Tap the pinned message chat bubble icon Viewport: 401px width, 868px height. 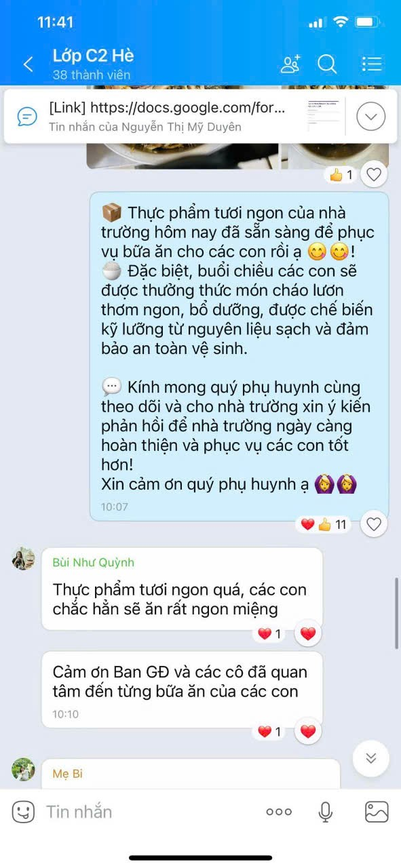pyautogui.click(x=26, y=117)
